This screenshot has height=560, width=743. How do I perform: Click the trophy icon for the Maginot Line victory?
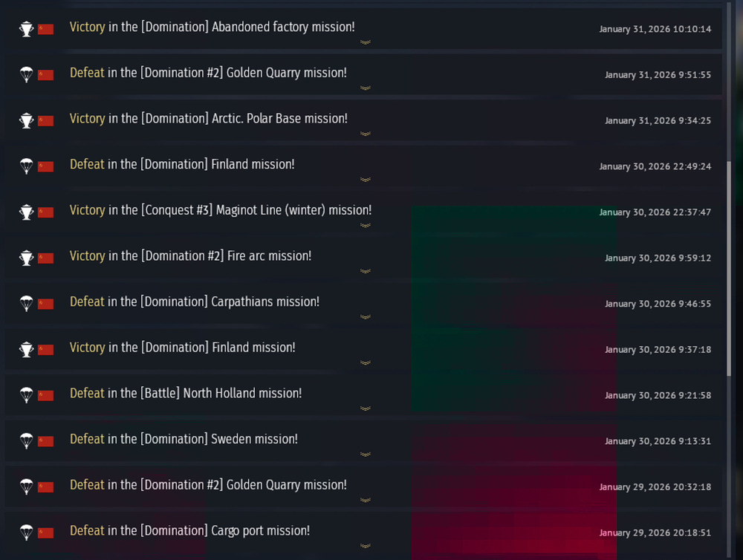click(26, 212)
